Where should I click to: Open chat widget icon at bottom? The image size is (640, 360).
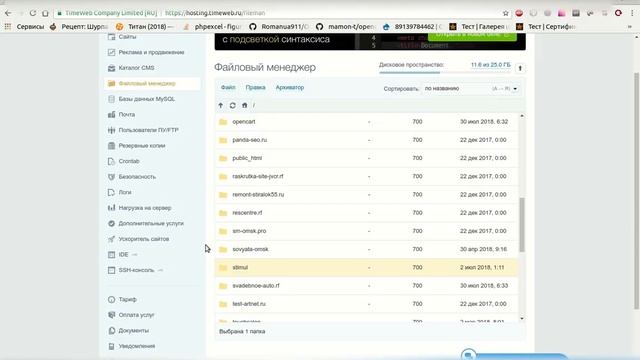pyautogui.click(x=469, y=355)
